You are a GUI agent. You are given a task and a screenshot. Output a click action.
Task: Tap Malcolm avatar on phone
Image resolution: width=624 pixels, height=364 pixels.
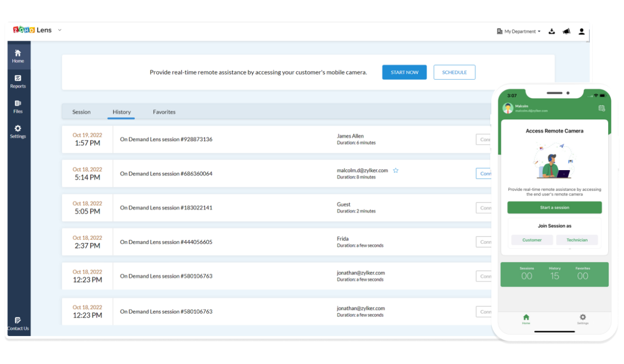pyautogui.click(x=508, y=108)
